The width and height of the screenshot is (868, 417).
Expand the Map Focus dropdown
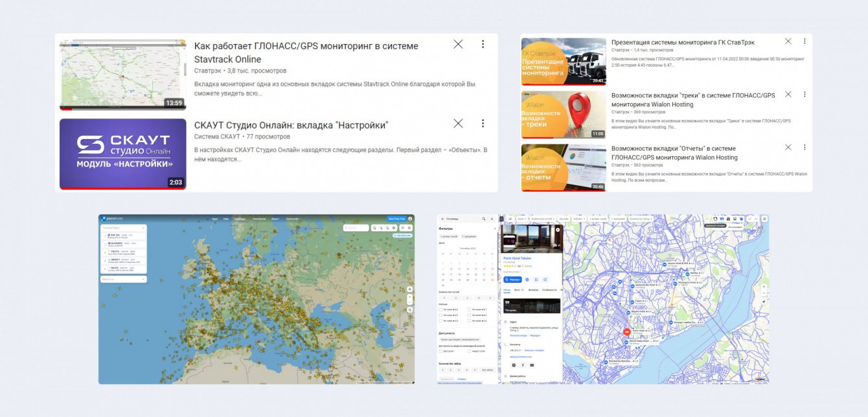[x=124, y=279]
